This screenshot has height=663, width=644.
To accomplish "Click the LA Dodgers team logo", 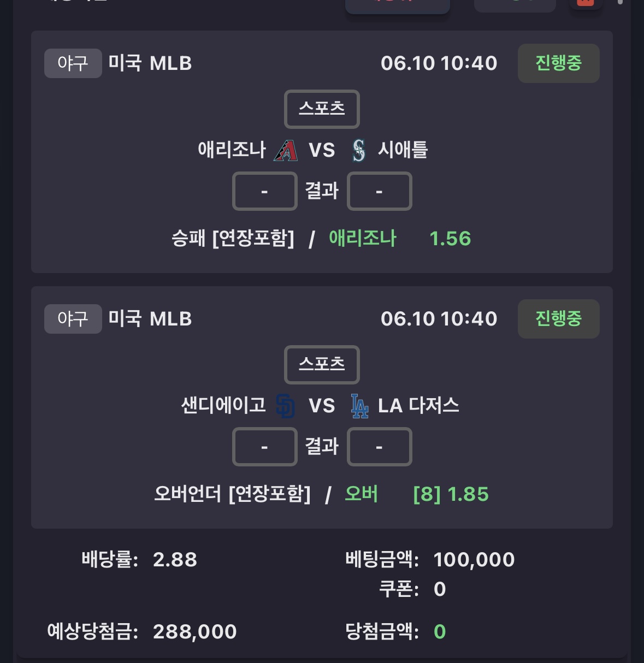I will 359,406.
